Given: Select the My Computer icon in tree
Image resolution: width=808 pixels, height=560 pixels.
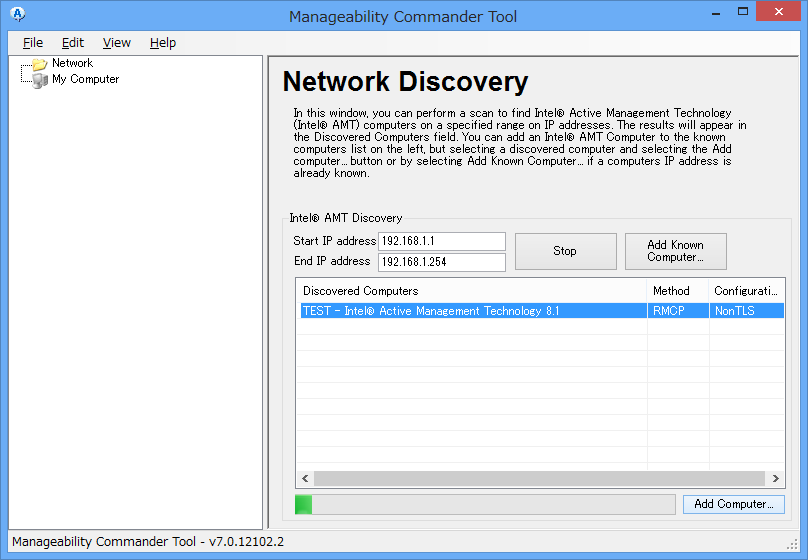Looking at the screenshot, I should pyautogui.click(x=40, y=80).
